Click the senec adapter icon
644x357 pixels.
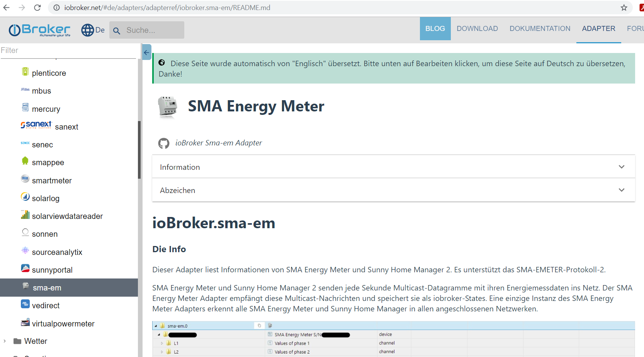coord(25,143)
